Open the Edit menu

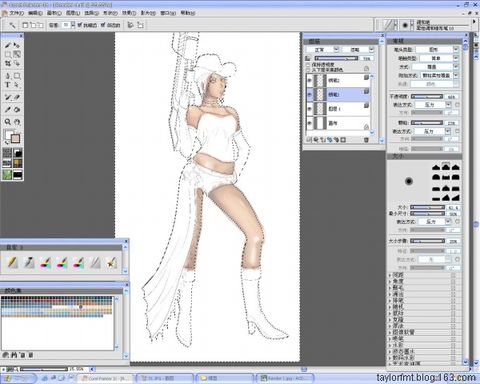click(x=35, y=13)
